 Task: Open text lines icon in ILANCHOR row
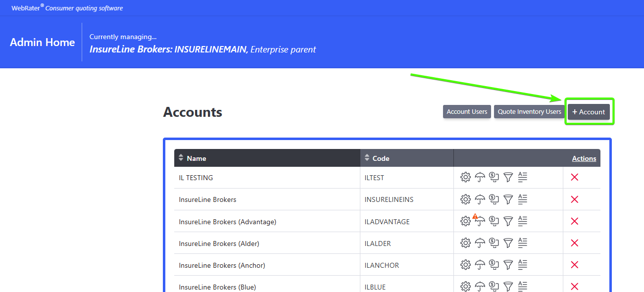pyautogui.click(x=522, y=264)
